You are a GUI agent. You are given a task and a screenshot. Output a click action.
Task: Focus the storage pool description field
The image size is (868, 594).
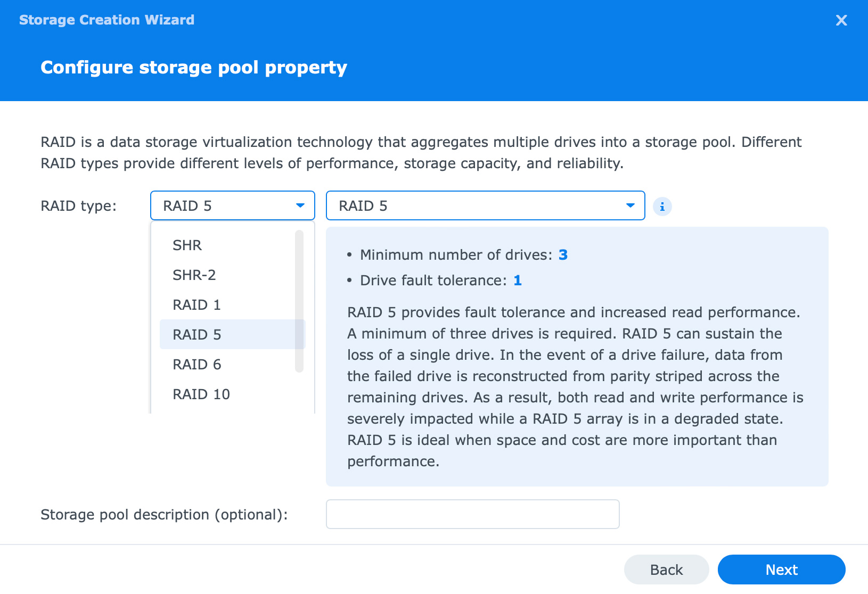472,514
